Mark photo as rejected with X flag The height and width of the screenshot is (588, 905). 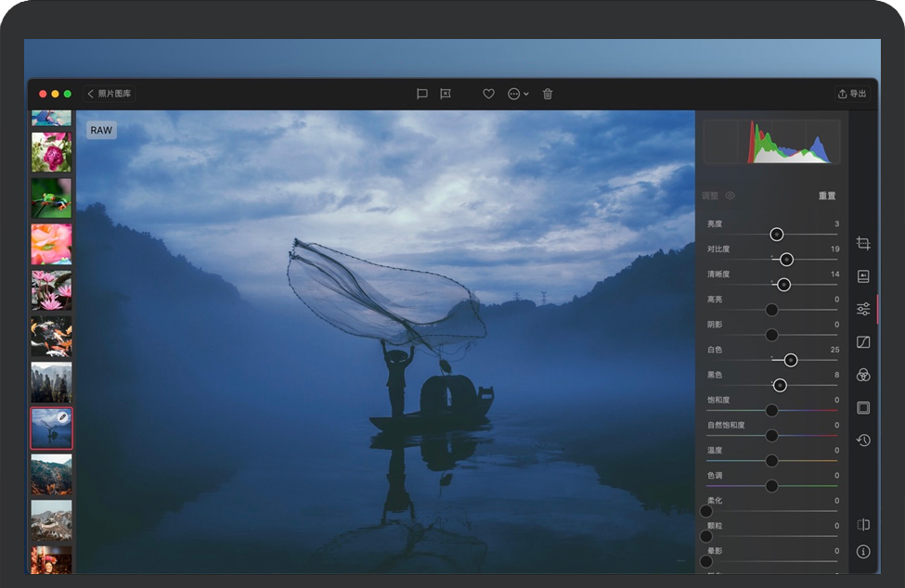click(446, 94)
